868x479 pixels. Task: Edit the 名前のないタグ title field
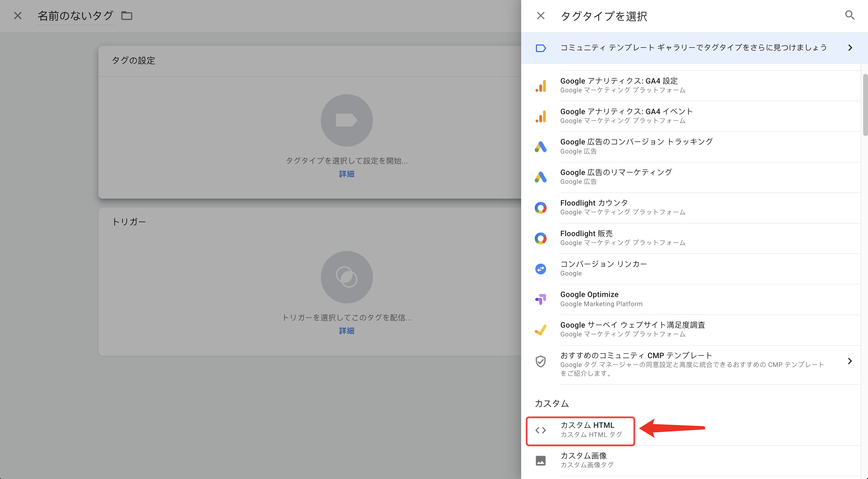(x=75, y=16)
